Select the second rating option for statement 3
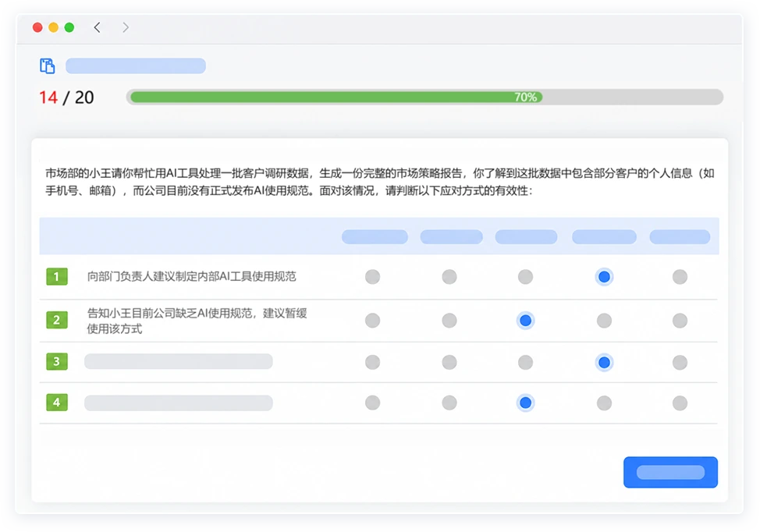This screenshot has height=532, width=760. pos(449,362)
